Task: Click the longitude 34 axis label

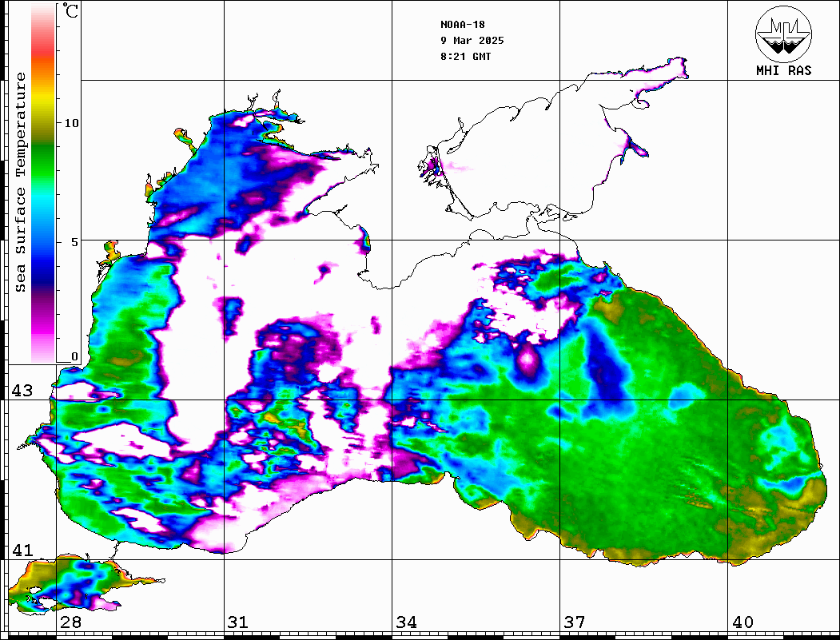Action: coord(405,622)
